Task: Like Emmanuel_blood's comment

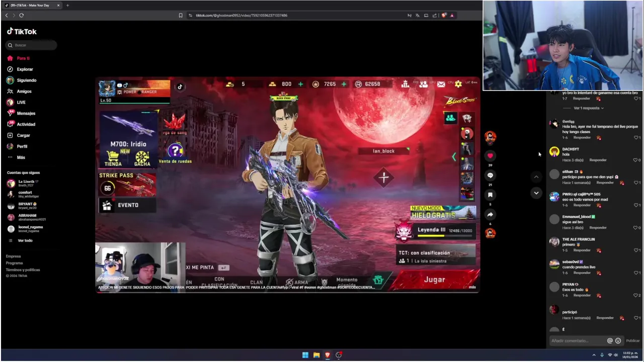Action: pyautogui.click(x=635, y=228)
